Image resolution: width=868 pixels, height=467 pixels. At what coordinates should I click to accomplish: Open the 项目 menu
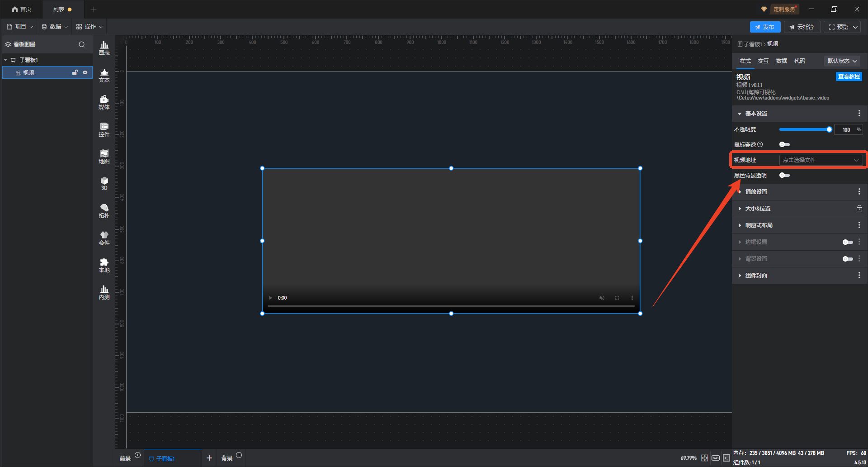pyautogui.click(x=20, y=27)
